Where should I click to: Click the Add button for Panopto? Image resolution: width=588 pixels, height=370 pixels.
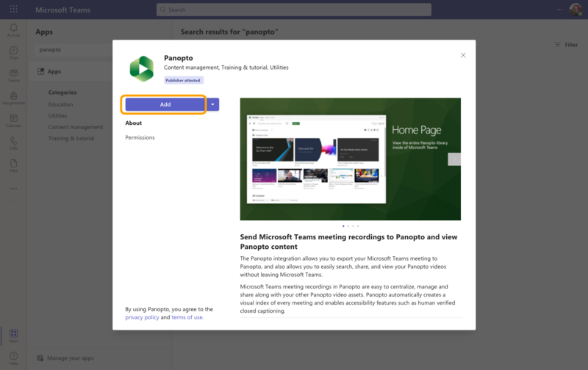(x=165, y=105)
